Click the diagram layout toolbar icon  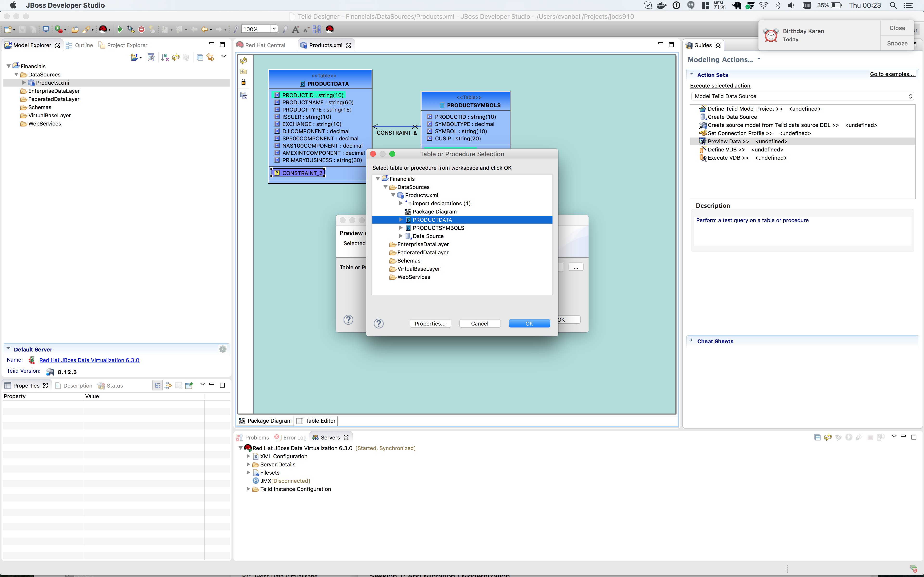point(316,29)
